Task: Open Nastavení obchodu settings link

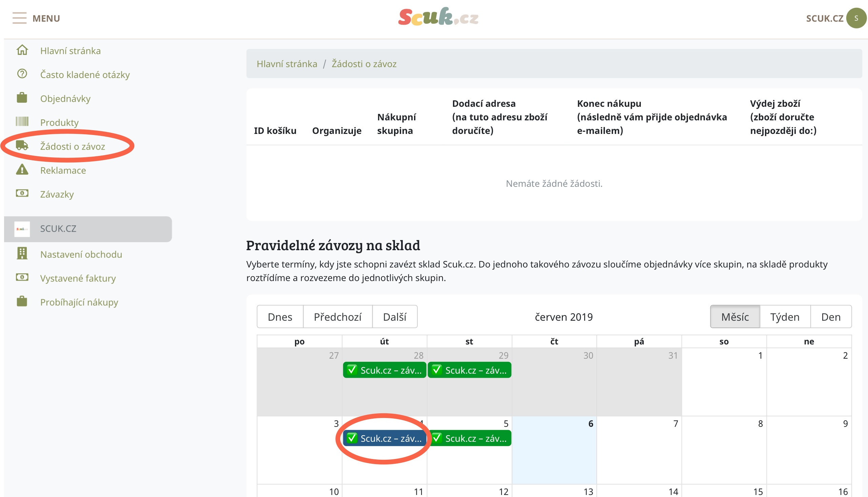Action: tap(81, 254)
